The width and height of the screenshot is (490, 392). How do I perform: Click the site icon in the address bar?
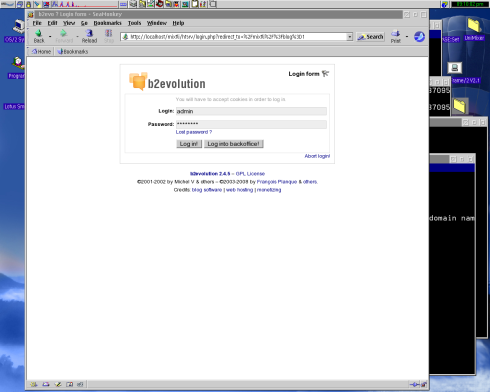pyautogui.click(x=125, y=37)
